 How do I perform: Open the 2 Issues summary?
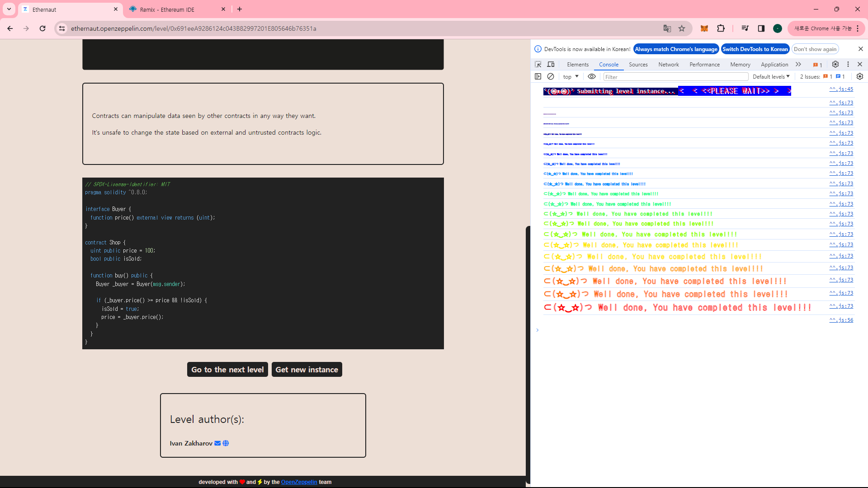click(822, 77)
